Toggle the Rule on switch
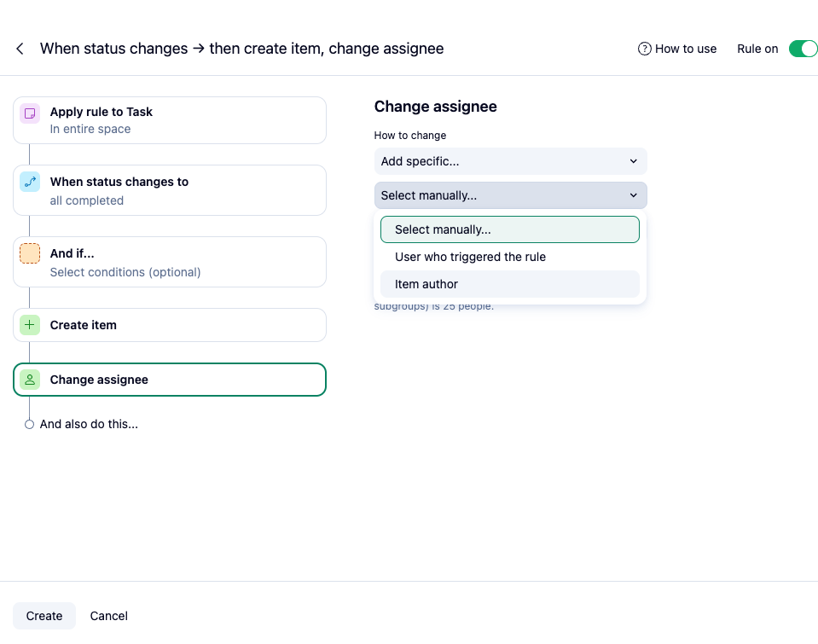 pyautogui.click(x=803, y=49)
